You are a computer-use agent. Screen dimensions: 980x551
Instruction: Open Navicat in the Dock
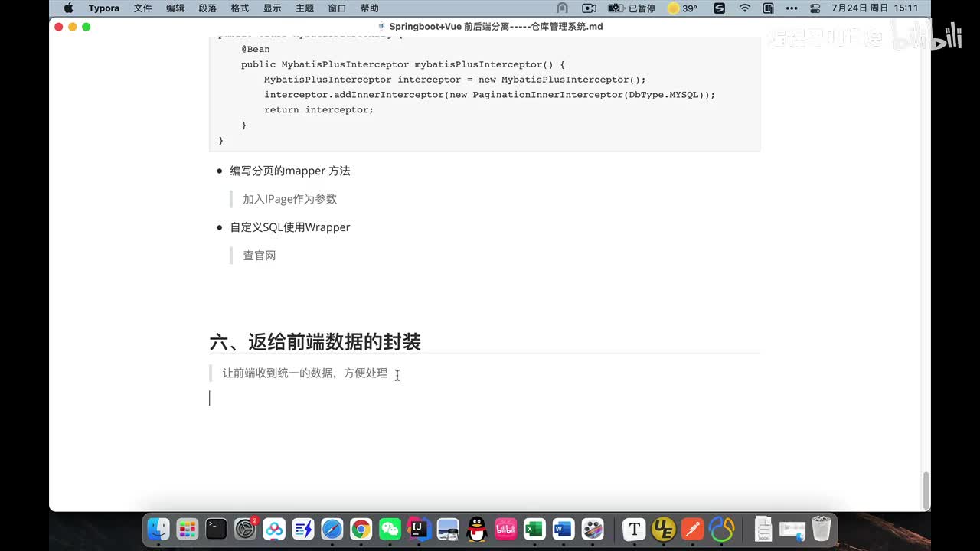coord(721,529)
